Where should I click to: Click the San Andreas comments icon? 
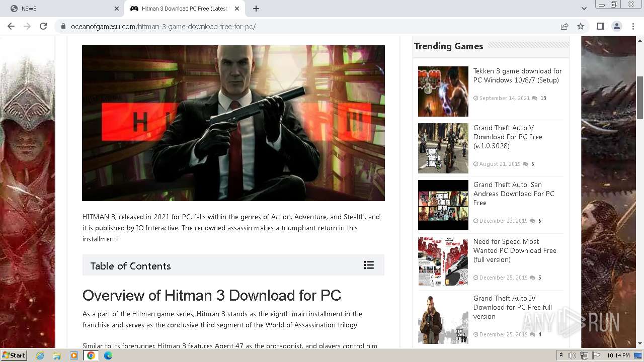[x=532, y=221]
